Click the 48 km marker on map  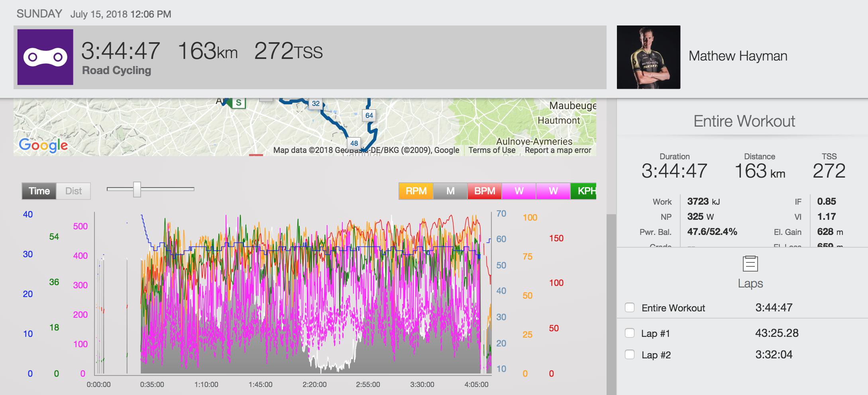(x=354, y=143)
